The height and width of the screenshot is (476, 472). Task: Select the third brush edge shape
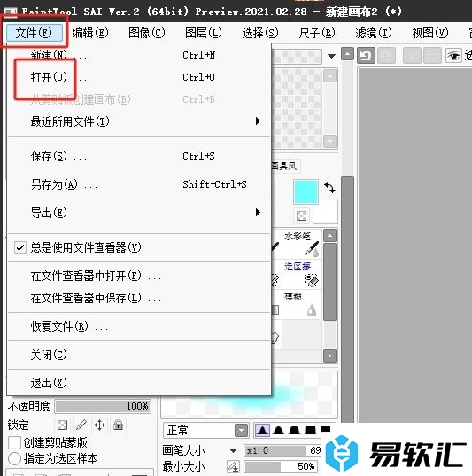tap(294, 430)
